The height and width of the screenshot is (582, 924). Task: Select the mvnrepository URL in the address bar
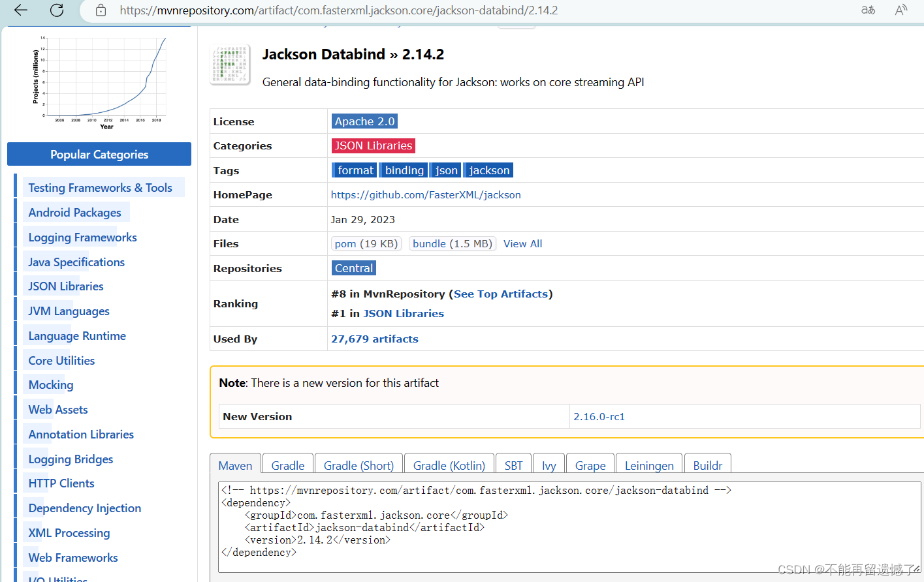(338, 10)
